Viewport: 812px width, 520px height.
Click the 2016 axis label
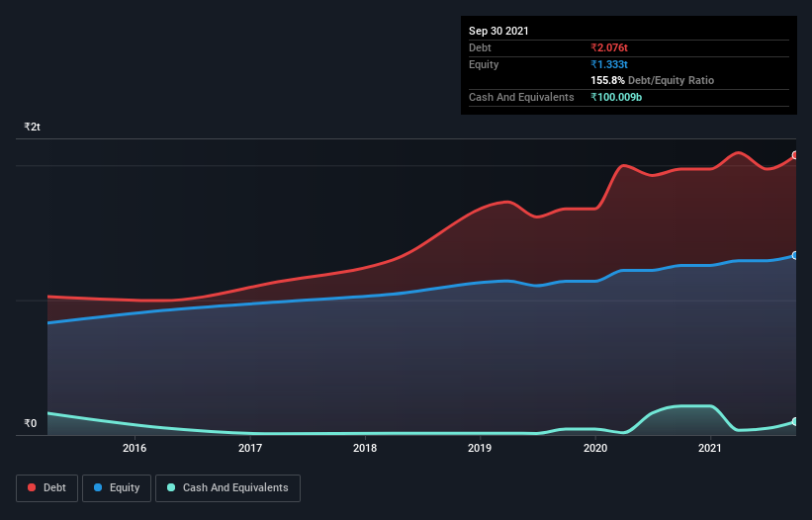[x=135, y=448]
